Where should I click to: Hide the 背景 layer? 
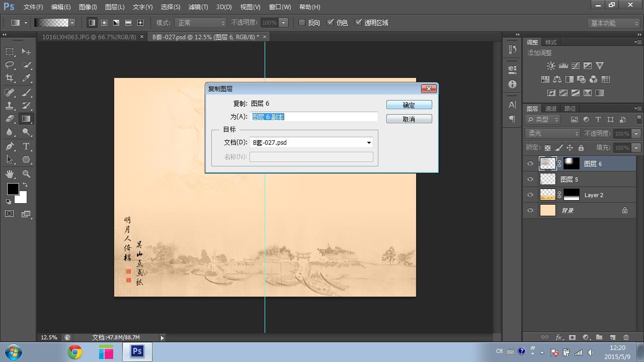click(x=530, y=211)
